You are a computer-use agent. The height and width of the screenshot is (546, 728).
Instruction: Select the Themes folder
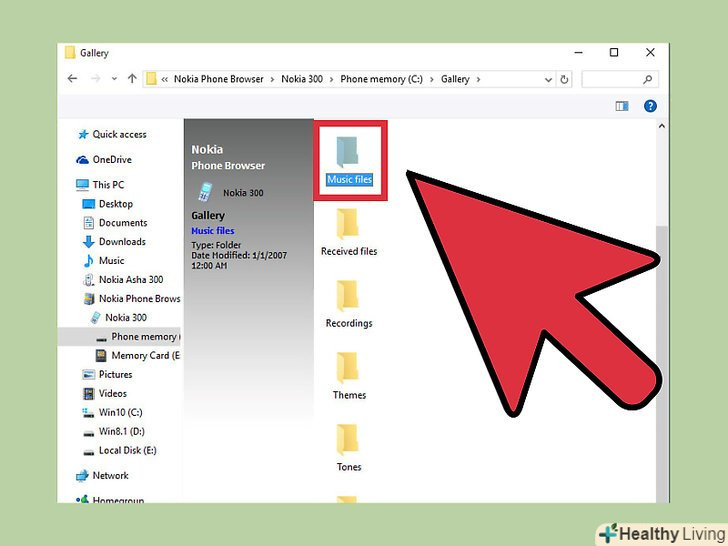(x=349, y=376)
